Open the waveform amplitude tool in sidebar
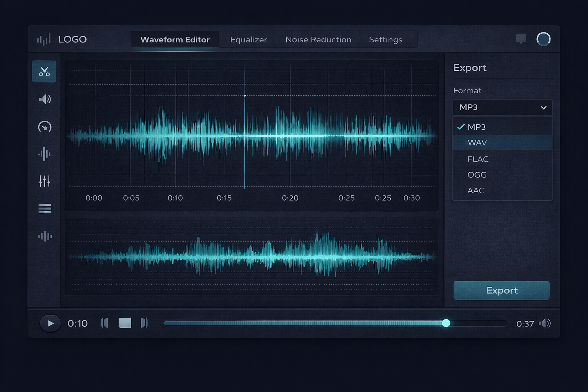The image size is (588, 392). click(x=45, y=154)
